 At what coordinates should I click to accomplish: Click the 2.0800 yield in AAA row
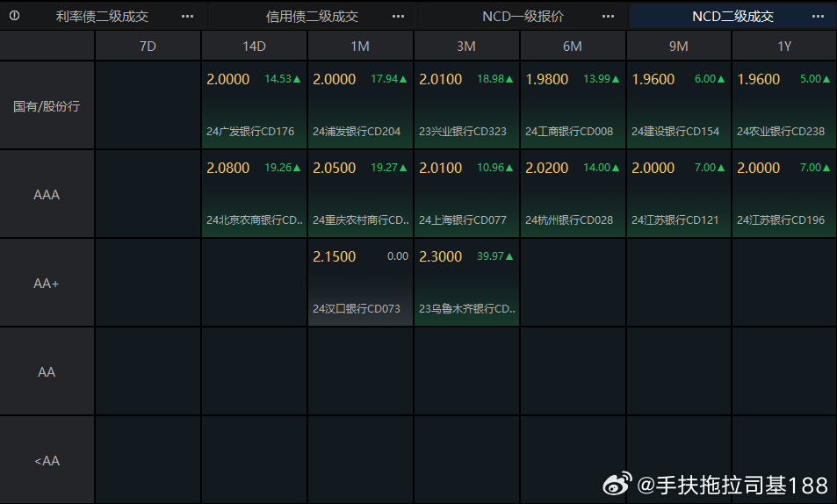tap(228, 169)
